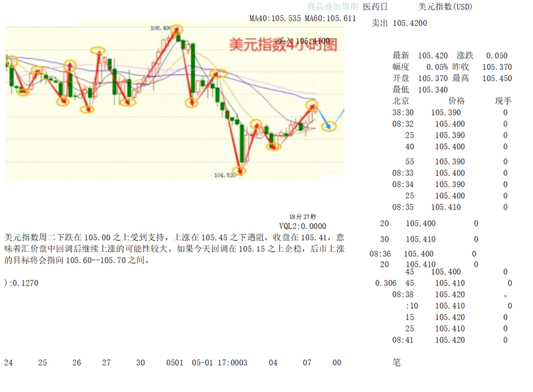Select the 08:33 tick row

[450, 173]
